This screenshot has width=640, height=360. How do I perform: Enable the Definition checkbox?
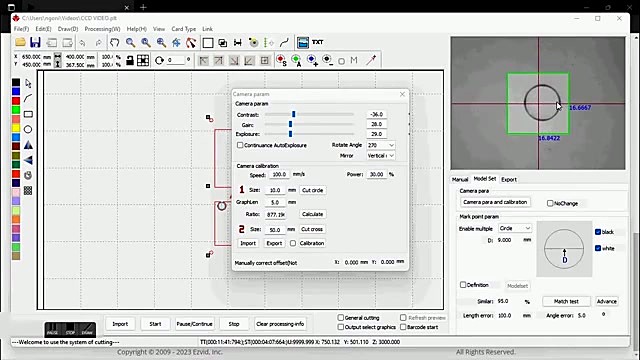click(463, 285)
